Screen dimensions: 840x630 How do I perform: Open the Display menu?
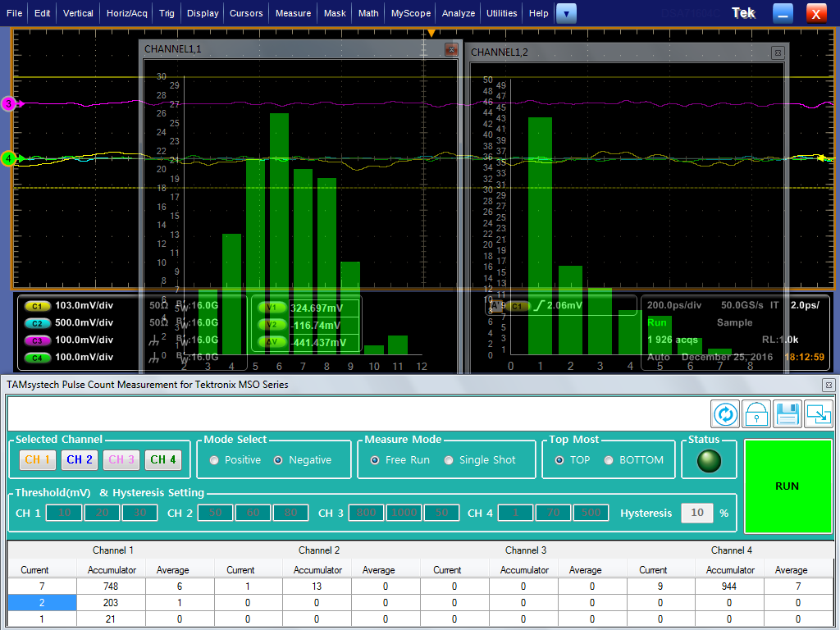203,13
